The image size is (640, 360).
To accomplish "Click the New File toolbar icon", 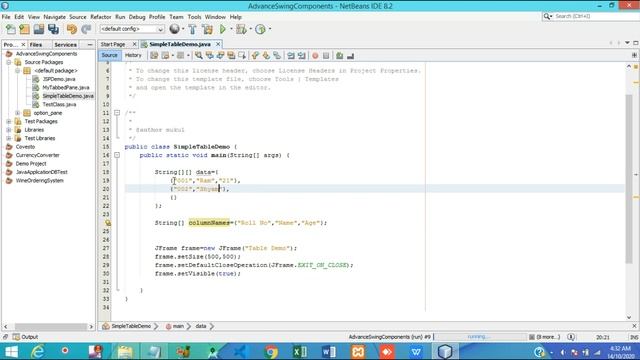I will [11, 29].
